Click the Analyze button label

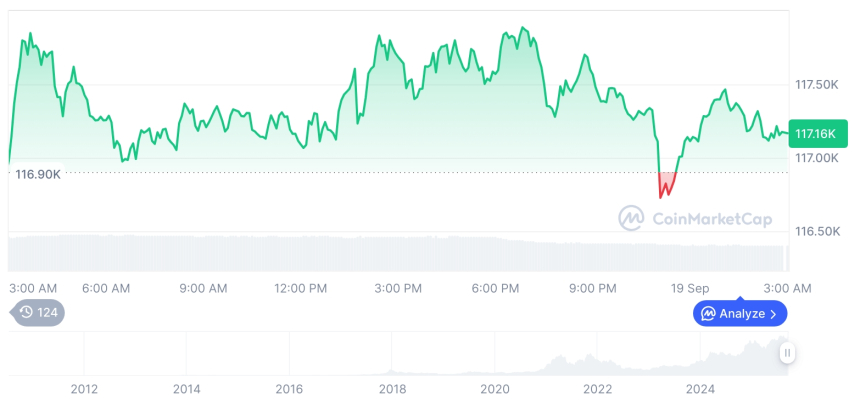click(742, 314)
